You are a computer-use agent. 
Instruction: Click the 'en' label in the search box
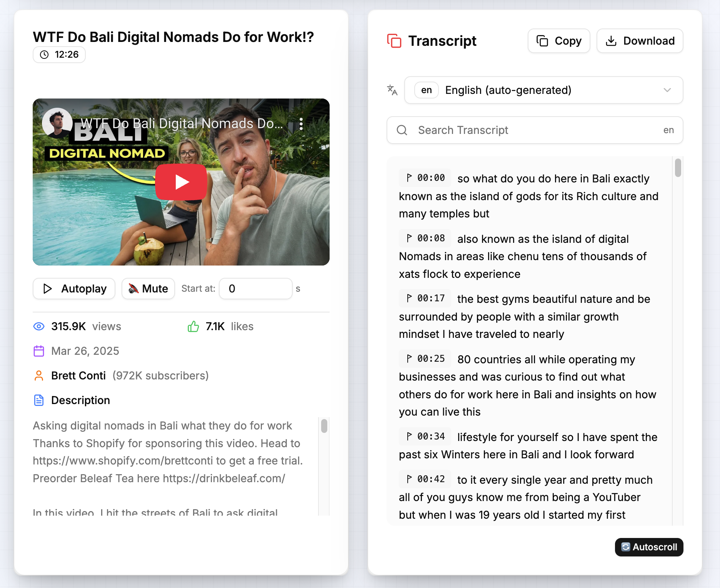click(668, 130)
